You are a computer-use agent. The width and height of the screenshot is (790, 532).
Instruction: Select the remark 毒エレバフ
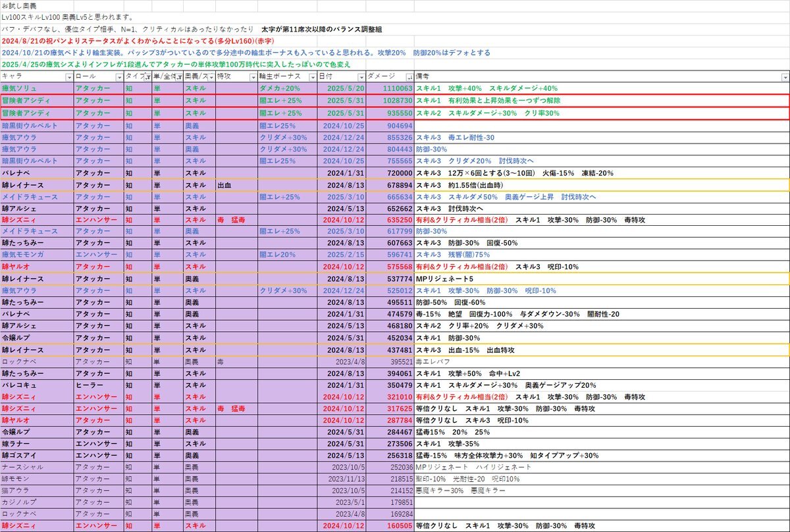434,362
